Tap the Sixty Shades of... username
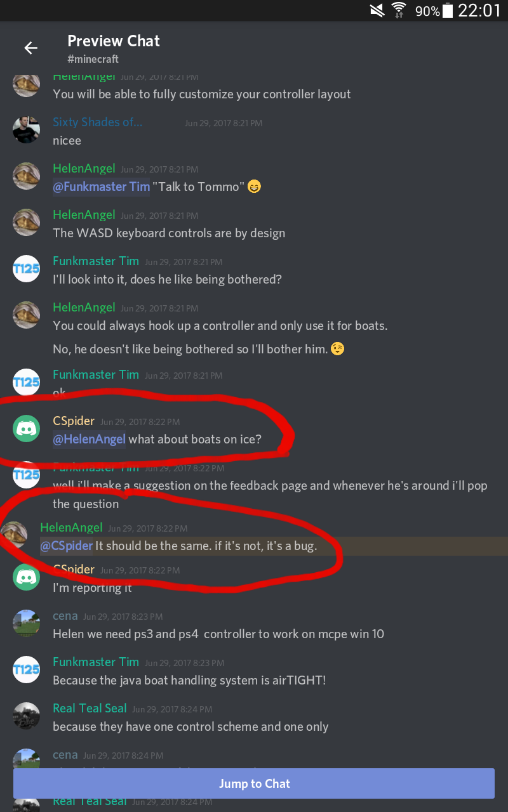508x812 pixels. point(97,122)
